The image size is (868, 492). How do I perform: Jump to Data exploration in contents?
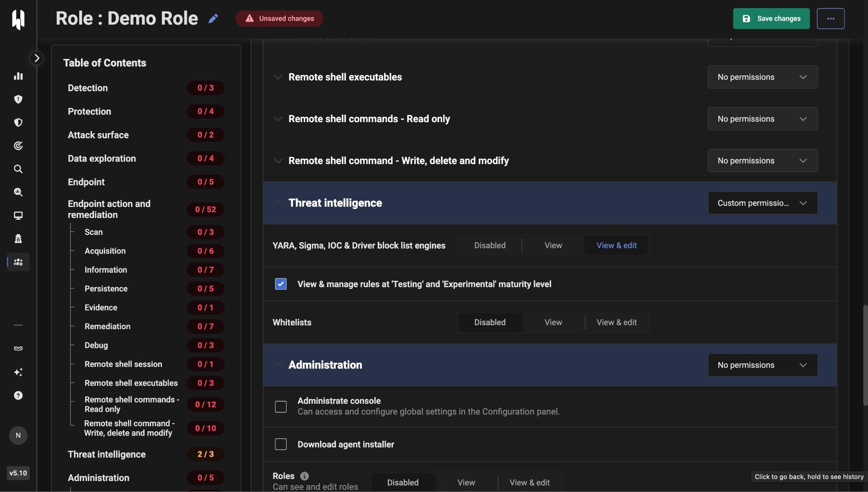[102, 158]
